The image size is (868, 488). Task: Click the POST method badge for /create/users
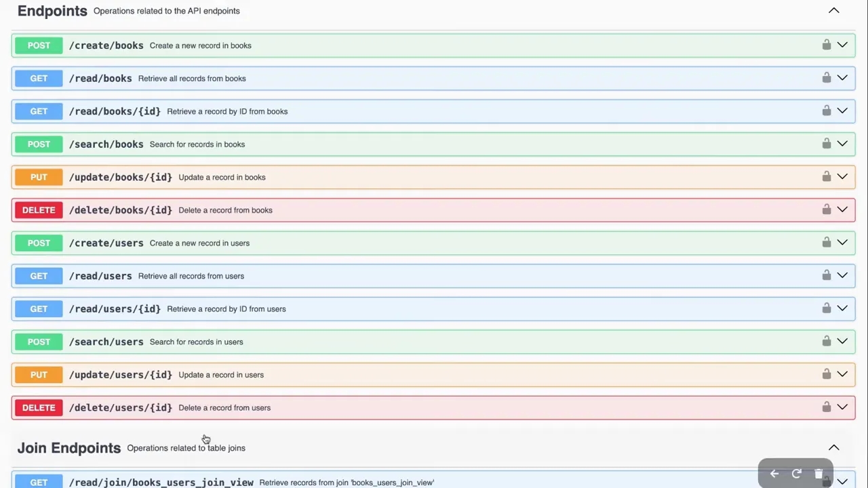pyautogui.click(x=39, y=243)
